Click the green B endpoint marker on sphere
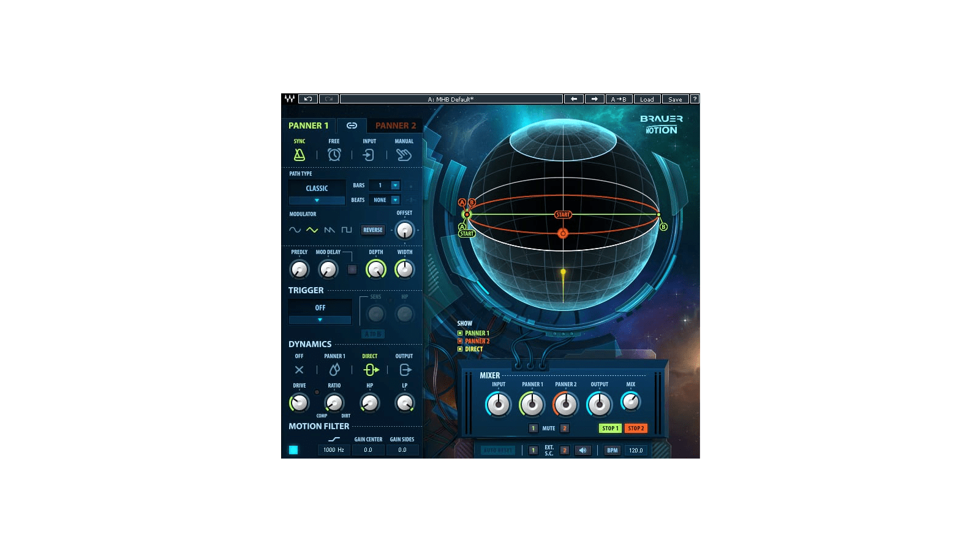Screen dimensions: 980x551 663,227
